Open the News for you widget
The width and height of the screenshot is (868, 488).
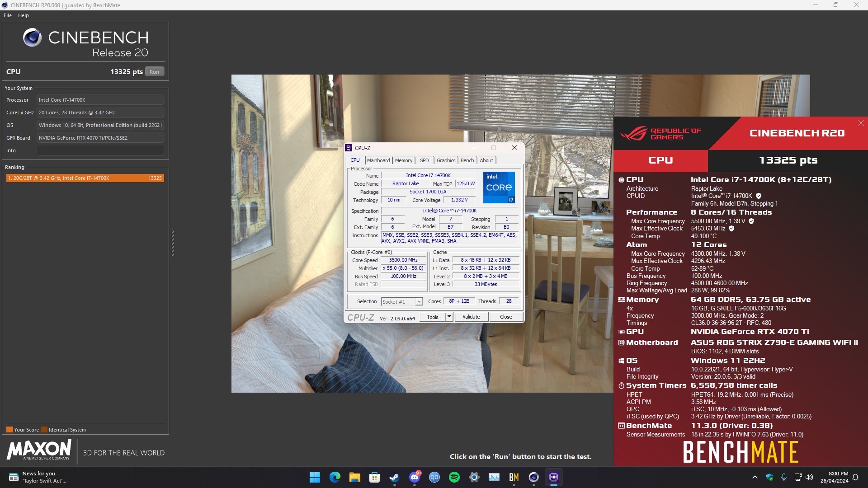click(38, 477)
